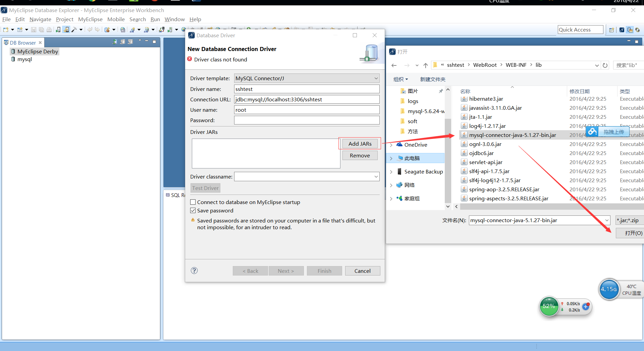Click the empty Password field

tap(307, 120)
